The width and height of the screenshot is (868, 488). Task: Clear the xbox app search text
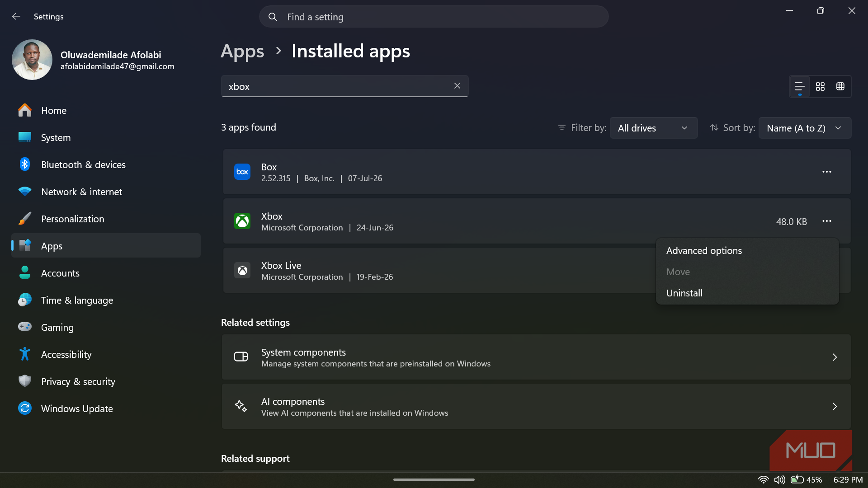[457, 86]
